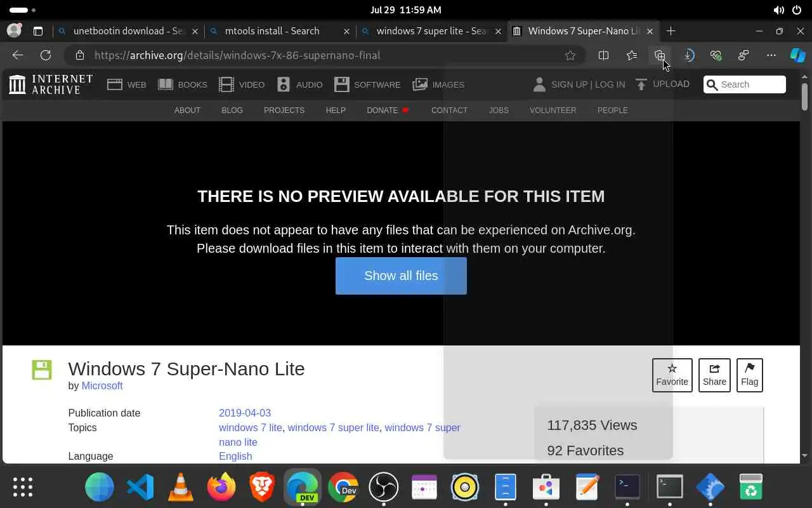This screenshot has width=812, height=508.
Task: Go back using the browser back arrow
Action: click(x=18, y=55)
